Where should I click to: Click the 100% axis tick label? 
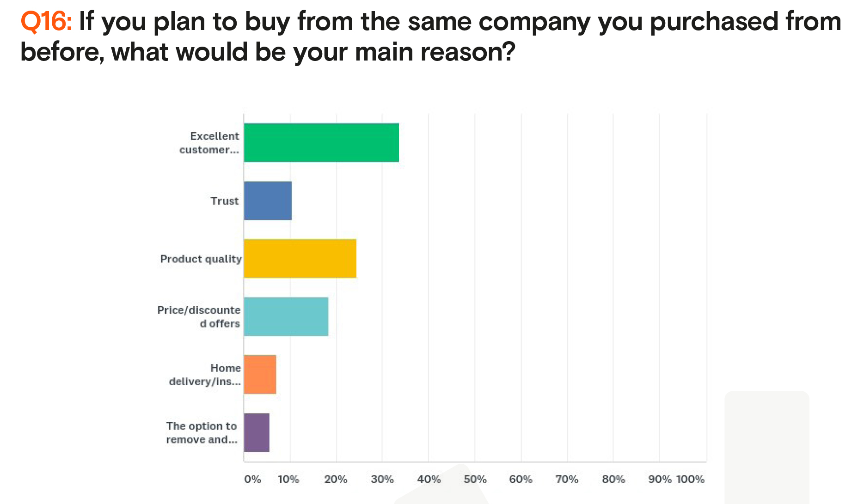pos(690,479)
